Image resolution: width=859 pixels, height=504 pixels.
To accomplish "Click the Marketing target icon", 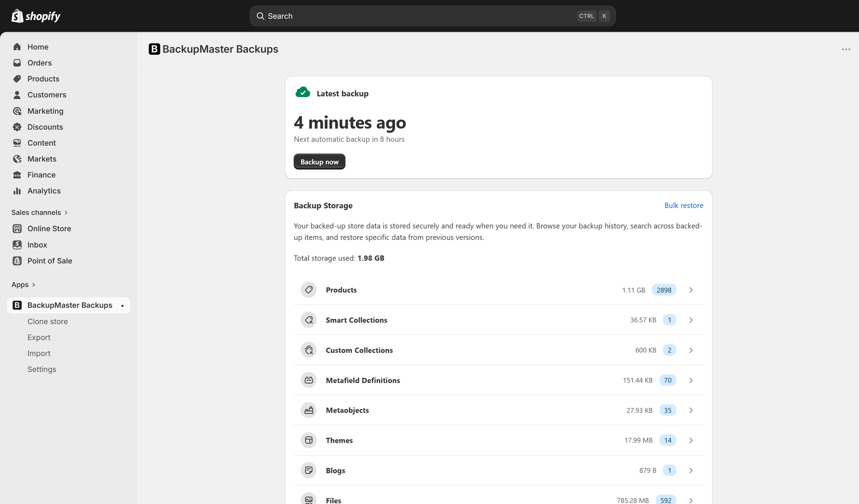I will click(17, 111).
